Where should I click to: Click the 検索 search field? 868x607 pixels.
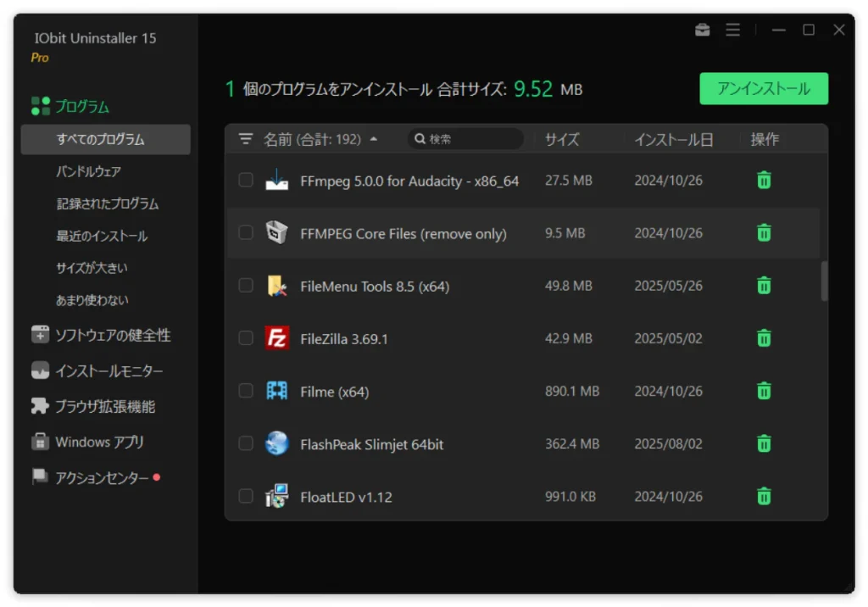(x=465, y=139)
